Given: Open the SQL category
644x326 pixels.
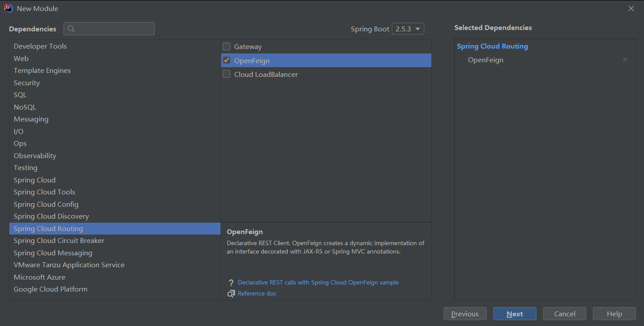Looking at the screenshot, I should click(x=115, y=95).
